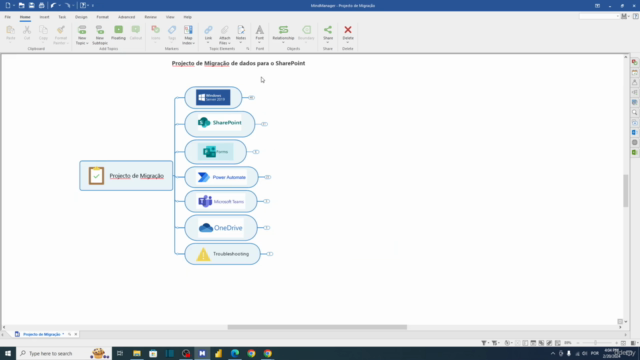The image size is (640, 360).
Task: Select the SharePoint topic node
Action: (x=220, y=124)
